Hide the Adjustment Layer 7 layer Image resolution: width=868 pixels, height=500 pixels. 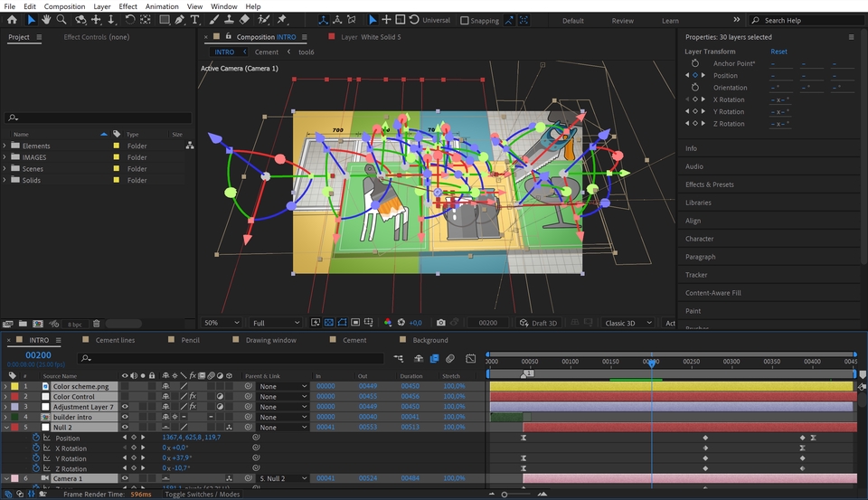[x=125, y=407]
